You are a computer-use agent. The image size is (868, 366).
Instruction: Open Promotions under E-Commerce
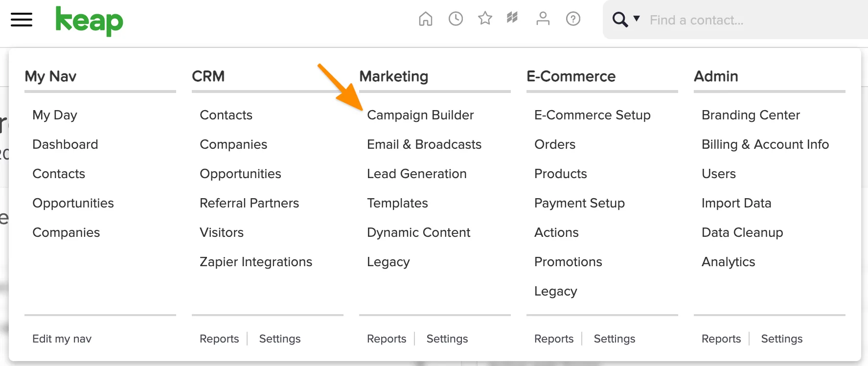(568, 262)
